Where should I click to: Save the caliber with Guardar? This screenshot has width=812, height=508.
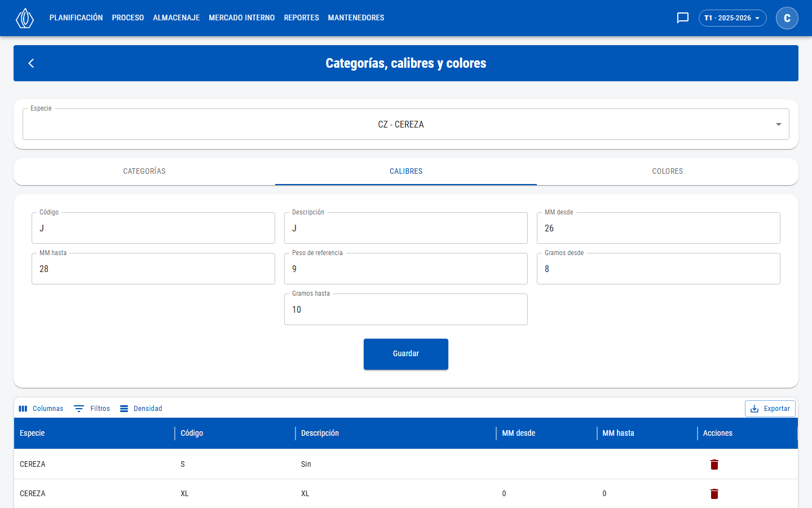click(406, 354)
